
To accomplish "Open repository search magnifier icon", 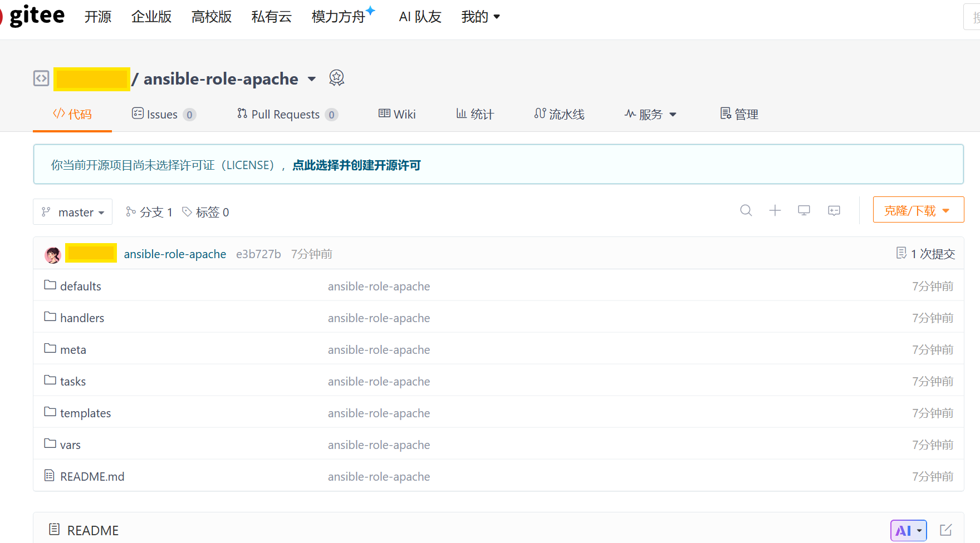I will (x=746, y=210).
